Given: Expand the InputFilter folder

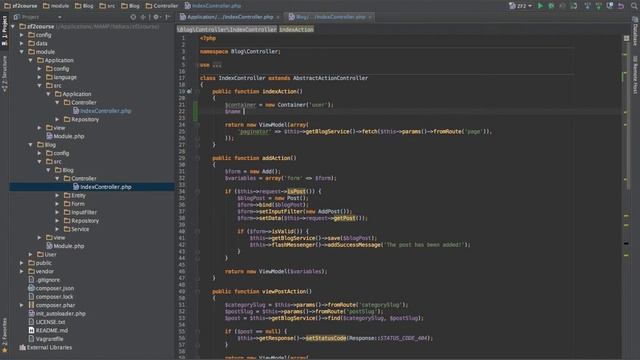Looking at the screenshot, I should [58, 212].
